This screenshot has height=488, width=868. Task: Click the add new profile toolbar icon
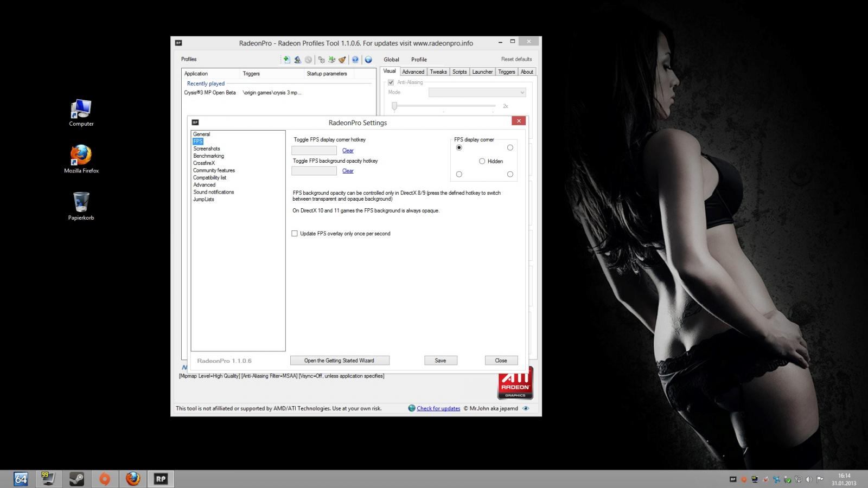[x=287, y=60]
